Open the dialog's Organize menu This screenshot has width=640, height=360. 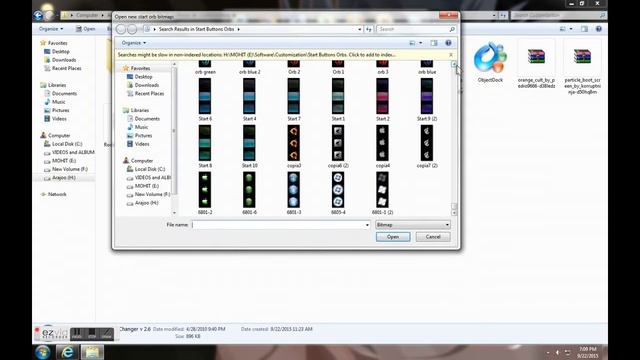coord(133,43)
